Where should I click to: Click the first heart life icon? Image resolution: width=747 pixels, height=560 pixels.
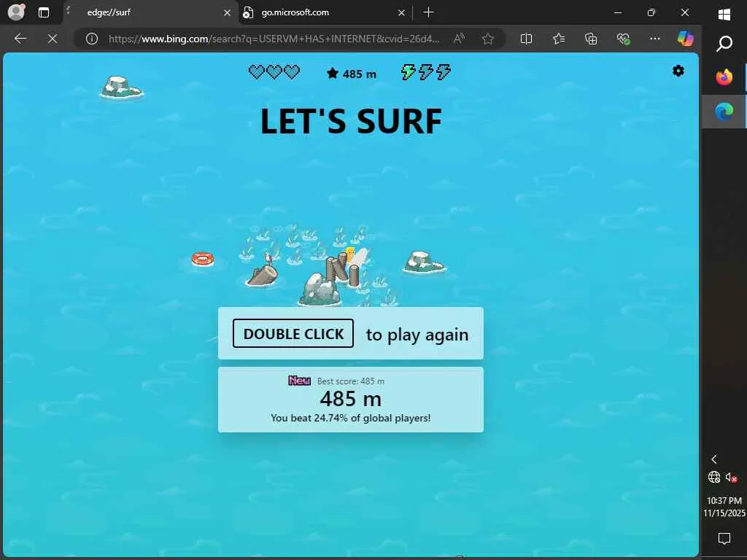click(257, 72)
